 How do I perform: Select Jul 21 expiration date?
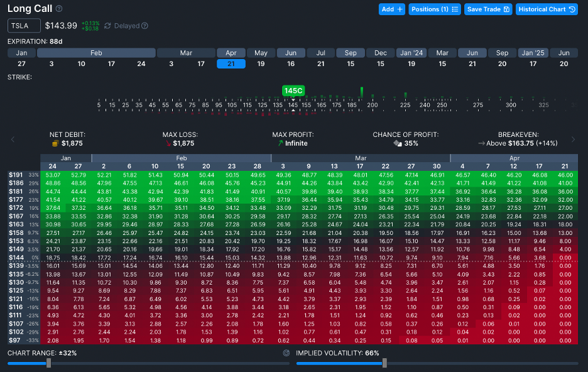(x=320, y=63)
